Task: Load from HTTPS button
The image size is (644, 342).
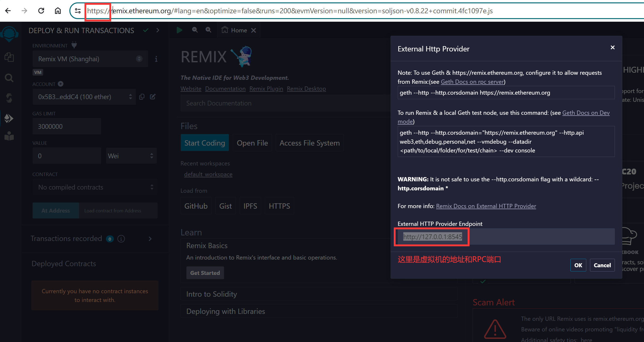Action: (x=279, y=206)
